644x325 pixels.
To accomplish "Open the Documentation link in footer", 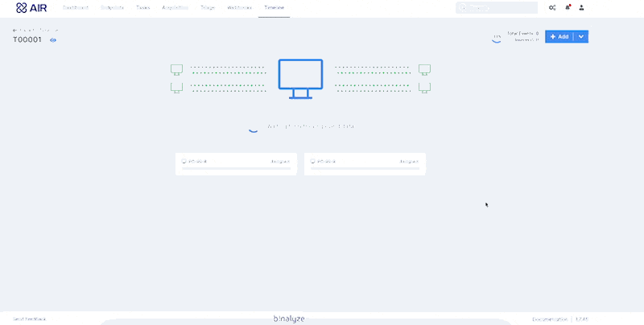I will coord(551,319).
